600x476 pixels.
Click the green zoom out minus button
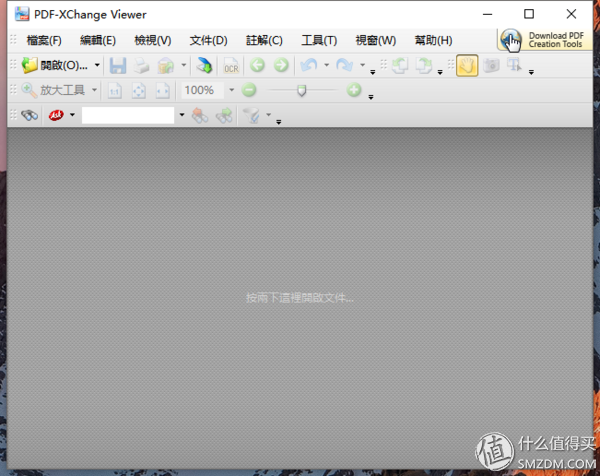click(x=249, y=90)
